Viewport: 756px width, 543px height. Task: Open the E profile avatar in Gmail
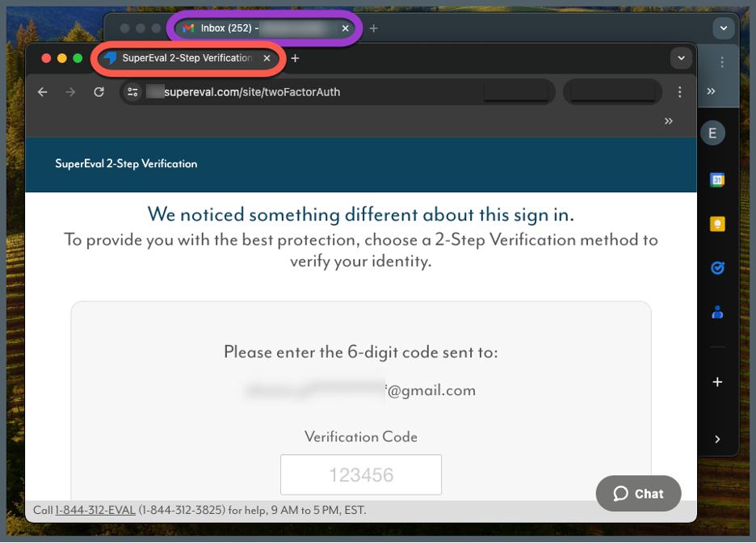712,133
